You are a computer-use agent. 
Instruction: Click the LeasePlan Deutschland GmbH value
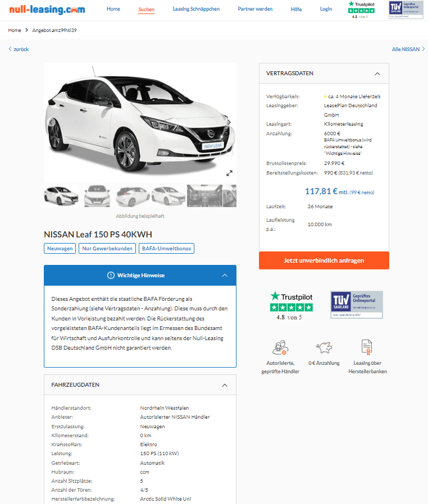coord(350,110)
